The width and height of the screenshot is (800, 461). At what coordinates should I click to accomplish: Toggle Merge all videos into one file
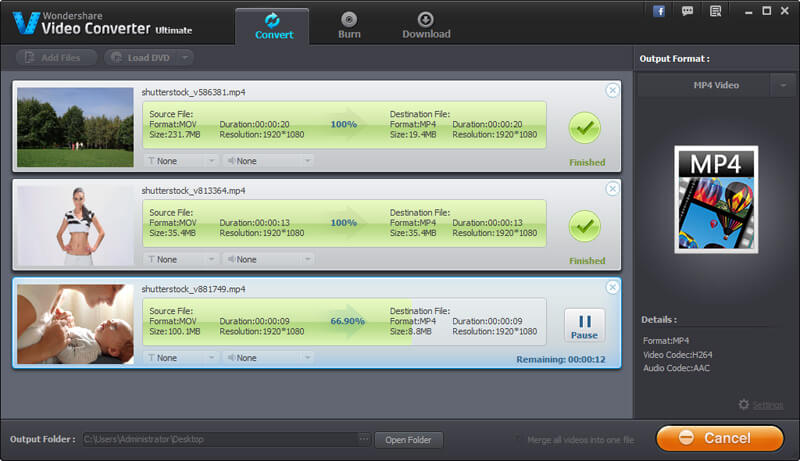pos(518,439)
